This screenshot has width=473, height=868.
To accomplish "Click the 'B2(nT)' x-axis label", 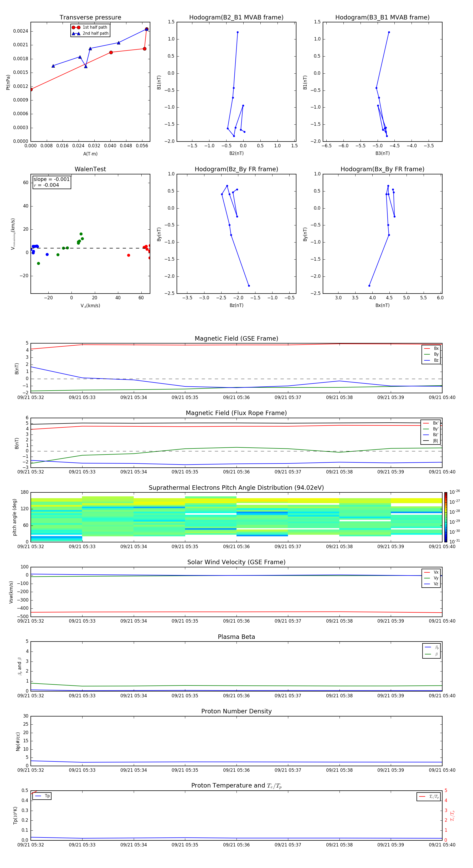I will (236, 153).
